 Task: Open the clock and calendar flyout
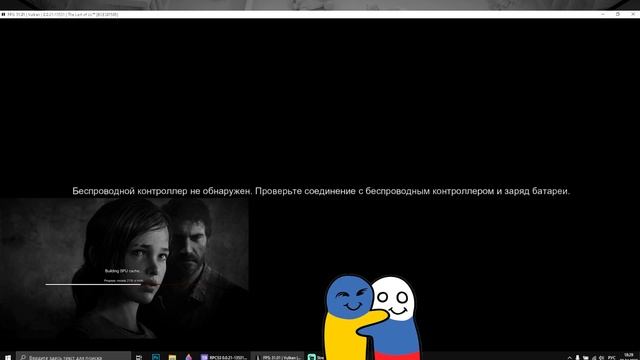[629, 357]
